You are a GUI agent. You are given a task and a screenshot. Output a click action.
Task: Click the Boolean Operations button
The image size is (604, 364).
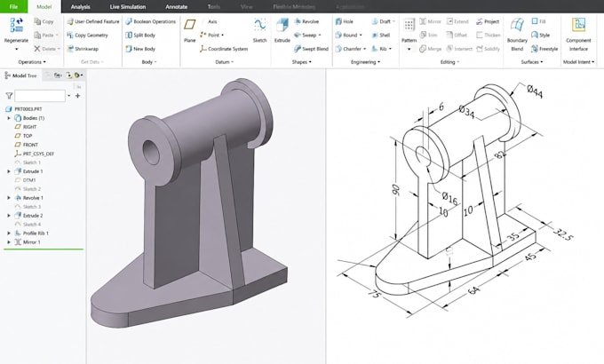coord(151,21)
